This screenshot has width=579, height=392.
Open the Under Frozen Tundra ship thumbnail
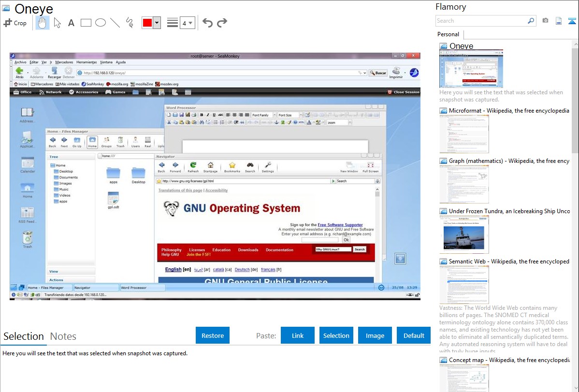coord(464,234)
